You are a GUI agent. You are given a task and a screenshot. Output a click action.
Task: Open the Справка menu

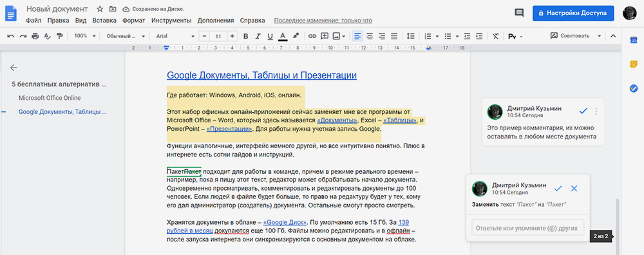click(x=252, y=21)
